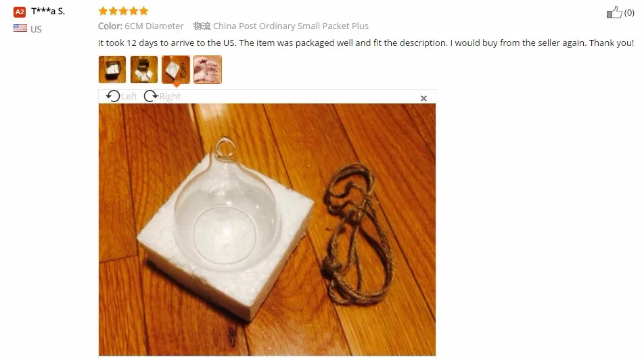Click the "Right" rotate label
The width and height of the screenshot is (644, 359).
[170, 97]
